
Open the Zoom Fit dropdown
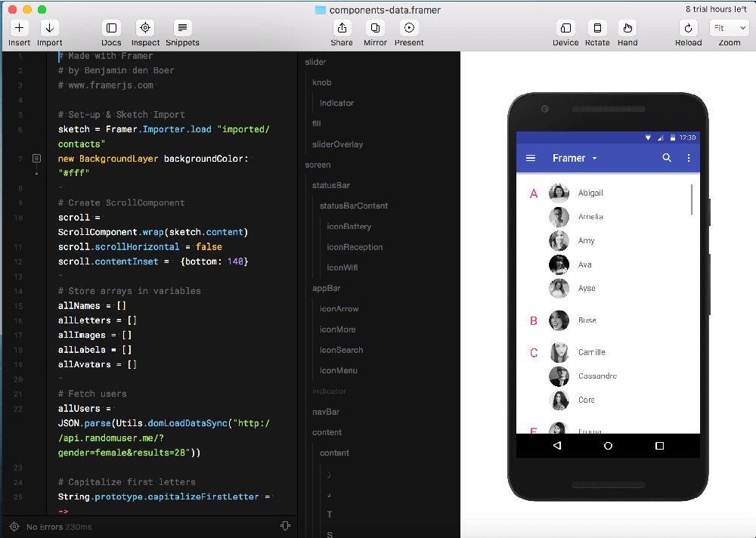(729, 28)
